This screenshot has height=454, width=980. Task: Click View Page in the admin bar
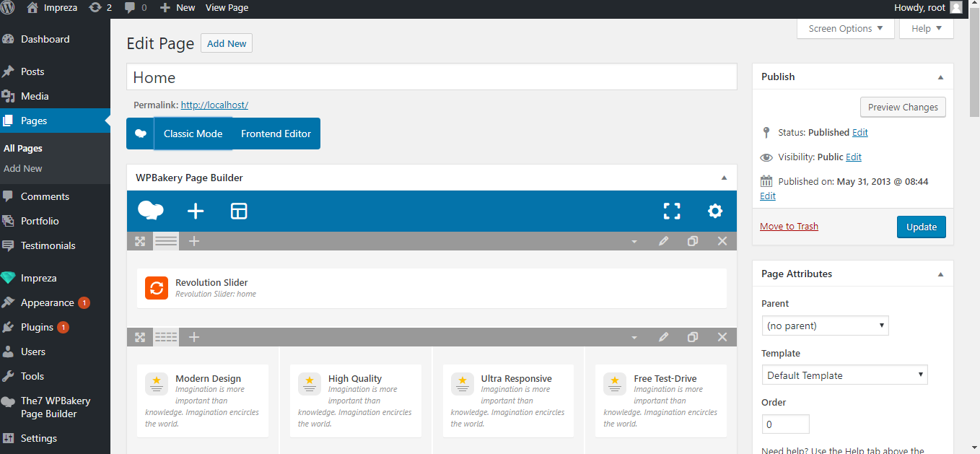227,7
